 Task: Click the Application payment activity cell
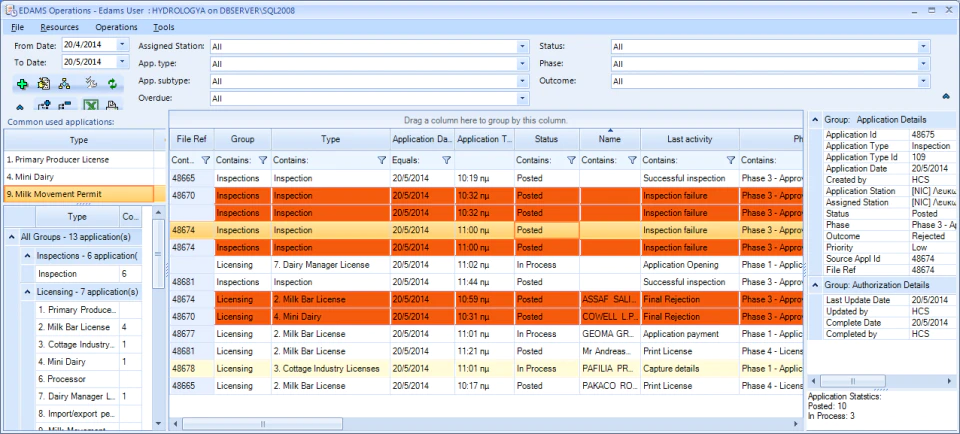[689, 334]
